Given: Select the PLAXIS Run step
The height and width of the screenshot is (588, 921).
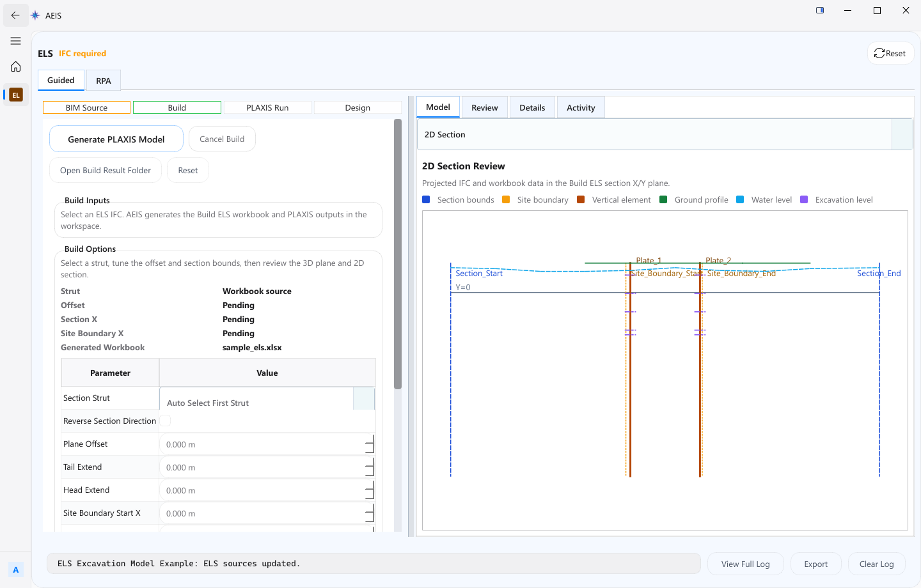Looking at the screenshot, I should click(267, 107).
